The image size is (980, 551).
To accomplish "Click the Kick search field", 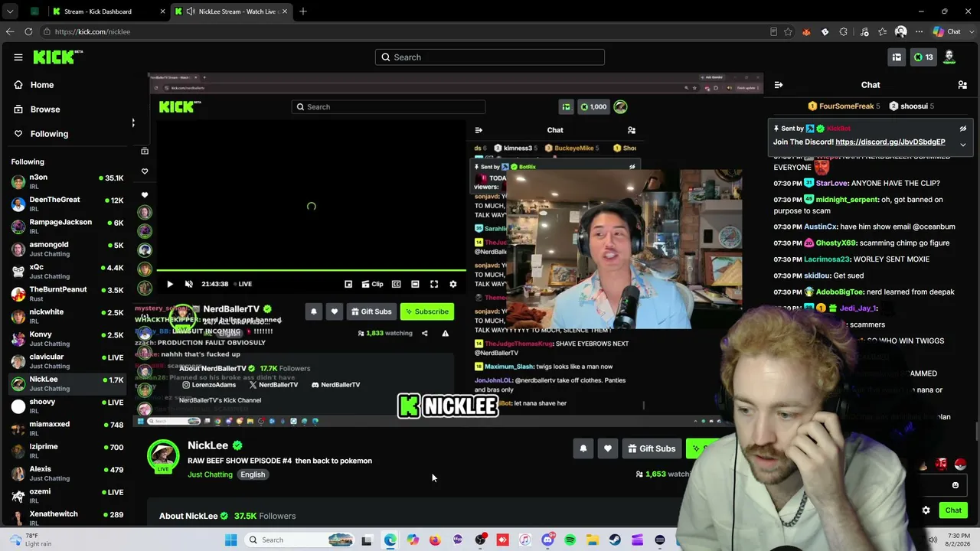I will click(490, 57).
